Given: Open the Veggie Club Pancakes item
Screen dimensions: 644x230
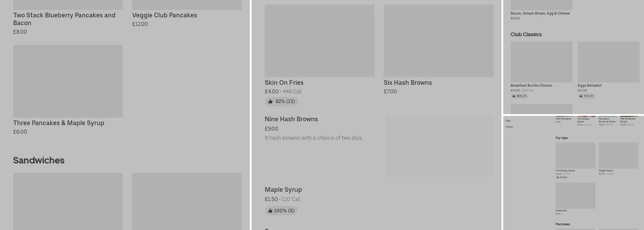Looking at the screenshot, I should pos(164,15).
